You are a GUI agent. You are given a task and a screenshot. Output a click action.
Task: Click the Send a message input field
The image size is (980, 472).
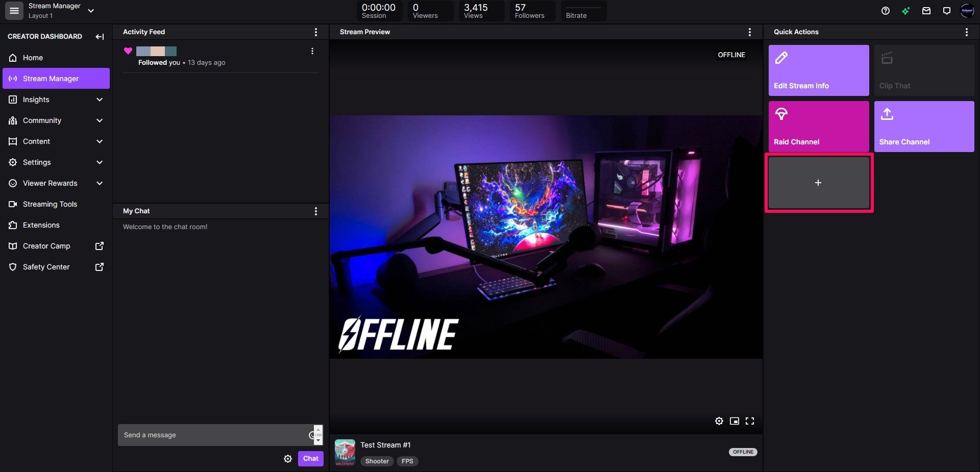click(209, 435)
